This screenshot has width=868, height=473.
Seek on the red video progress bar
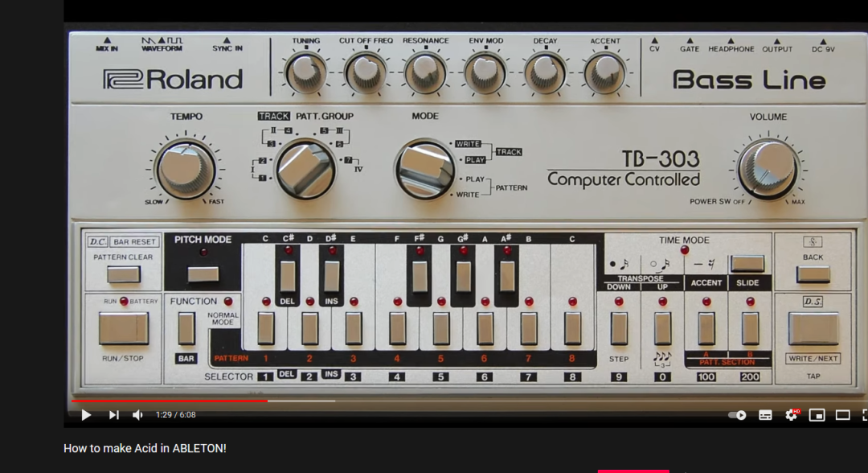[x=170, y=401]
